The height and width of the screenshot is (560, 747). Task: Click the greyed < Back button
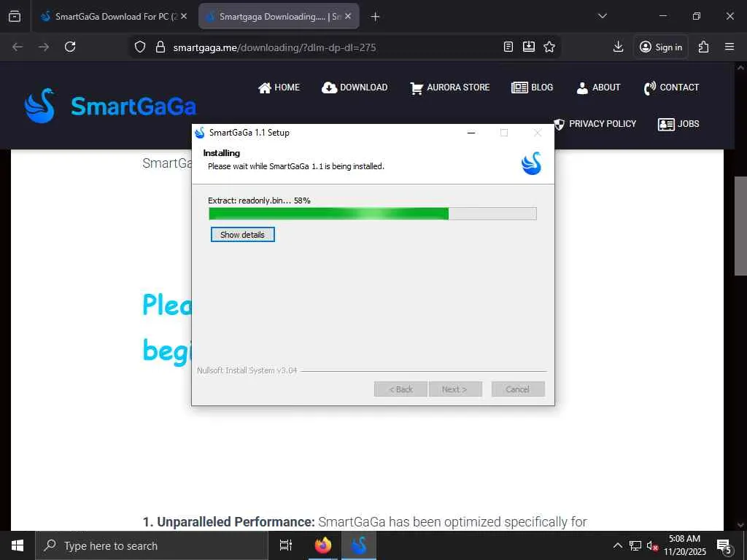[400, 389]
